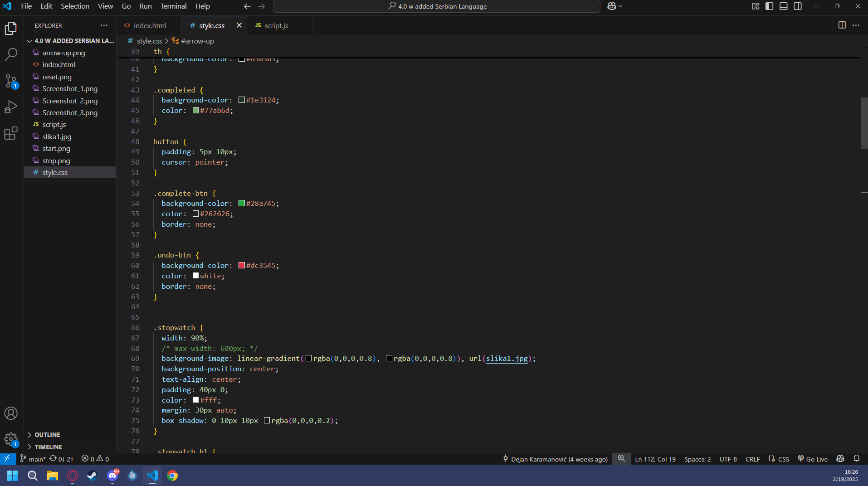Start Go Live server
The image size is (868, 486).
click(x=813, y=459)
